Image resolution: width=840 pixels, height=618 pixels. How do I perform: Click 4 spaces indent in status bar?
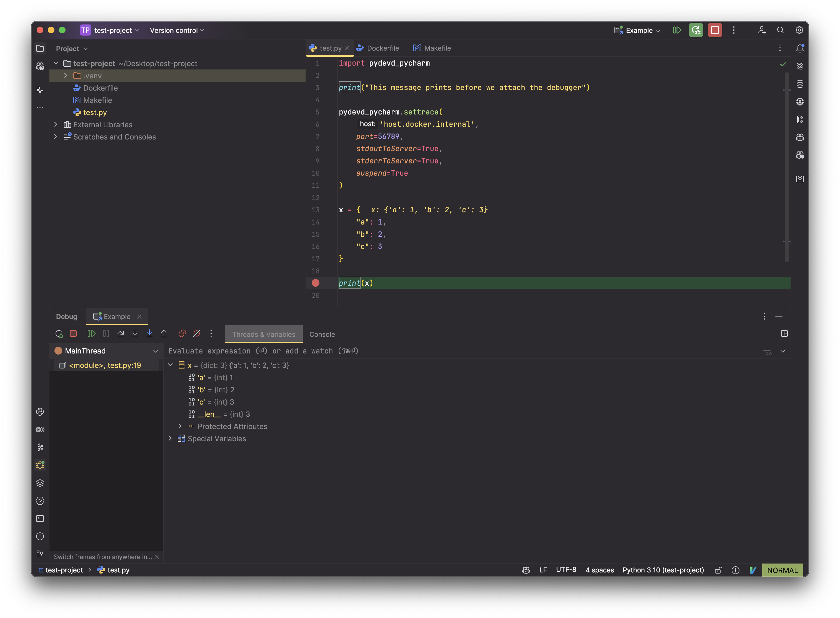coord(599,570)
